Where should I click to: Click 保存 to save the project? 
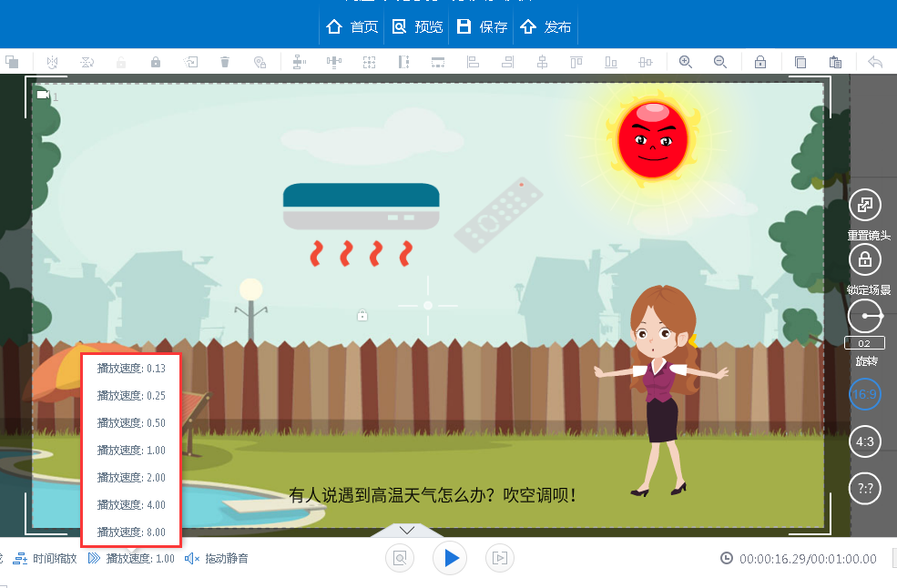pos(482,26)
